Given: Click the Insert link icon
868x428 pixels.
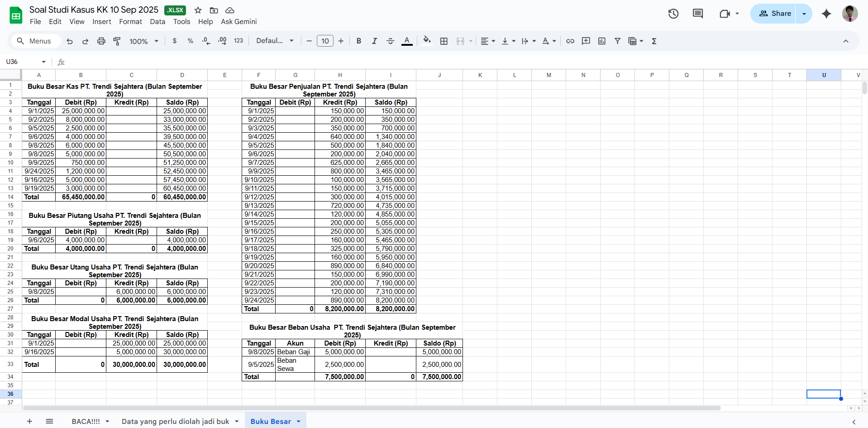Looking at the screenshot, I should pos(570,41).
